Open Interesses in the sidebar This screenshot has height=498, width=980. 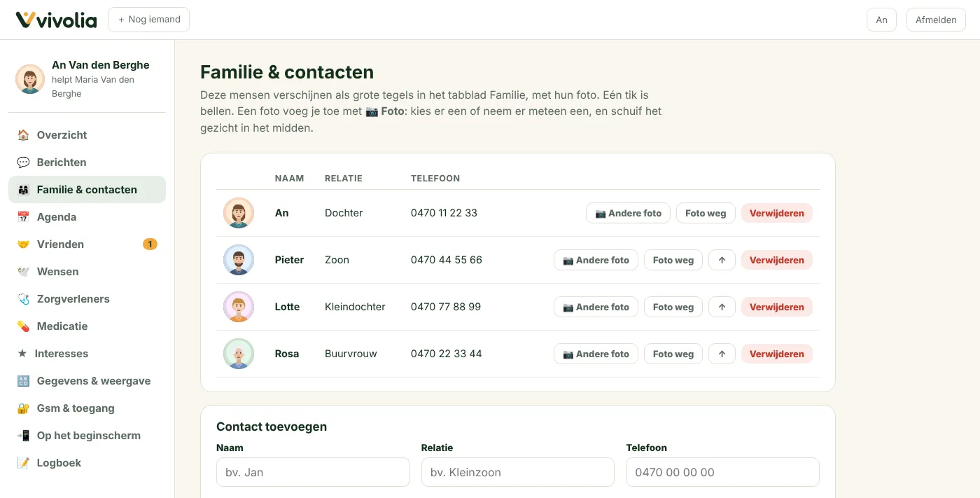87,354
